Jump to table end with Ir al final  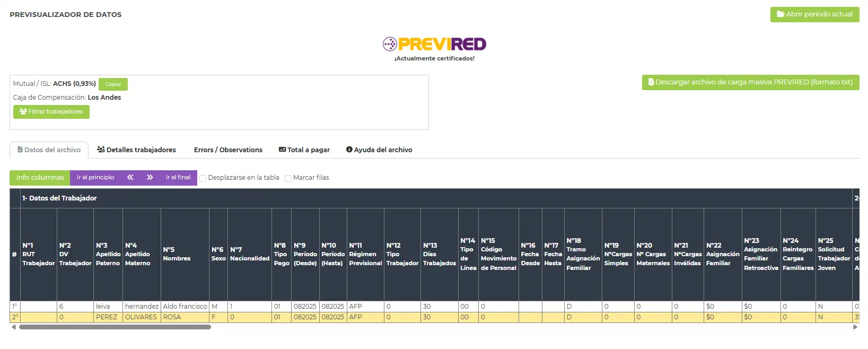(178, 178)
